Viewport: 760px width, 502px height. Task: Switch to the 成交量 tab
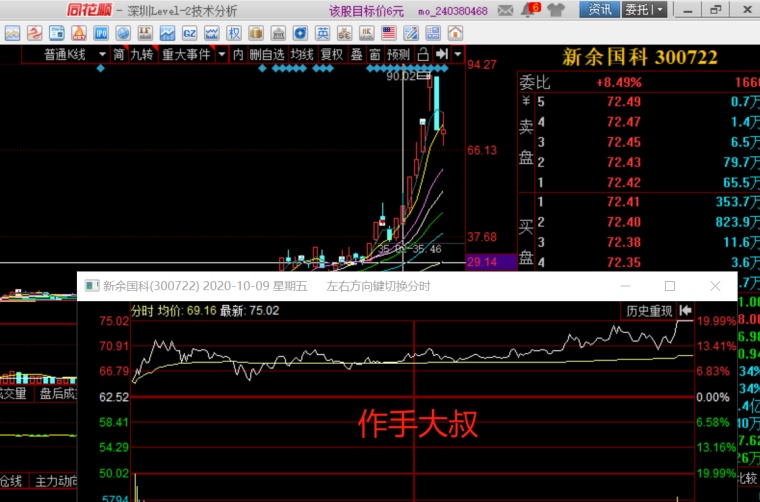[x=14, y=393]
